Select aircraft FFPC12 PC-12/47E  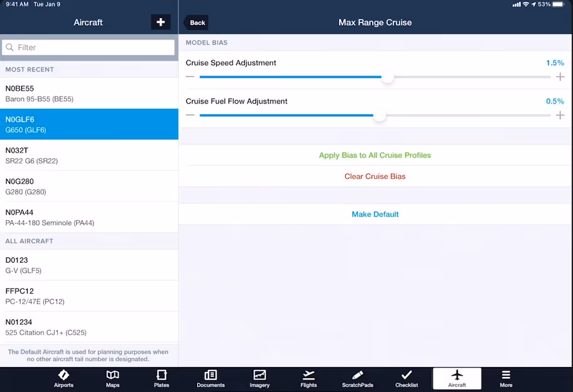pyautogui.click(x=89, y=296)
